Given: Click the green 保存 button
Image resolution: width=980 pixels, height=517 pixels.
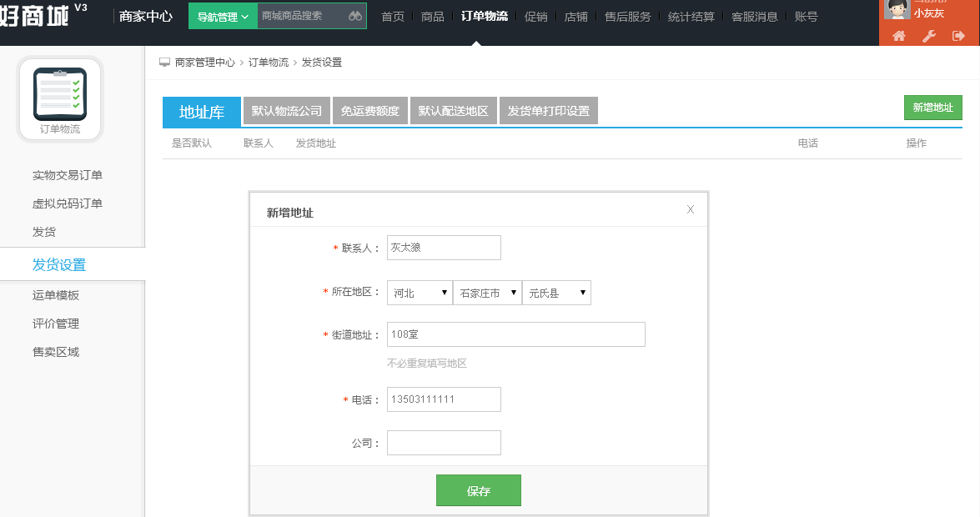Looking at the screenshot, I should click(478, 491).
